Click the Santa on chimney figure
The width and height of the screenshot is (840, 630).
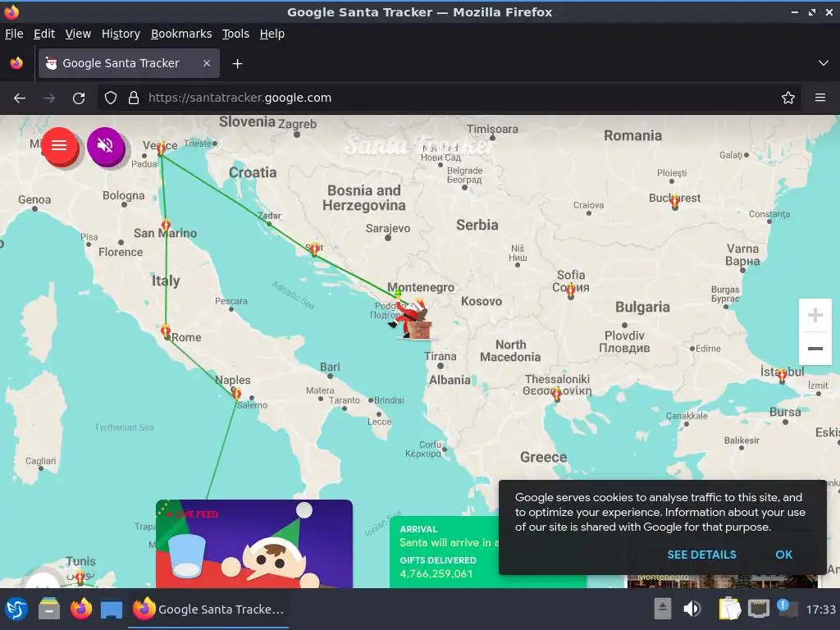[x=412, y=320]
